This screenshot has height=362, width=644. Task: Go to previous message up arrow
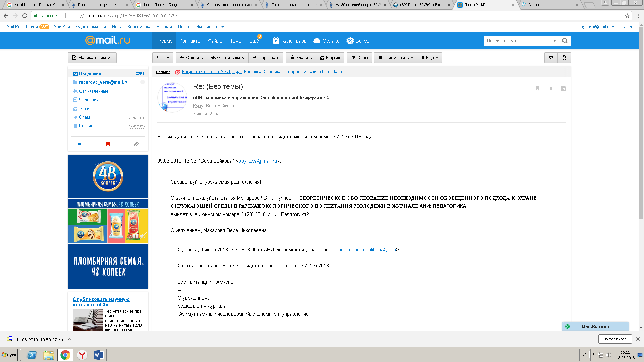click(x=158, y=58)
